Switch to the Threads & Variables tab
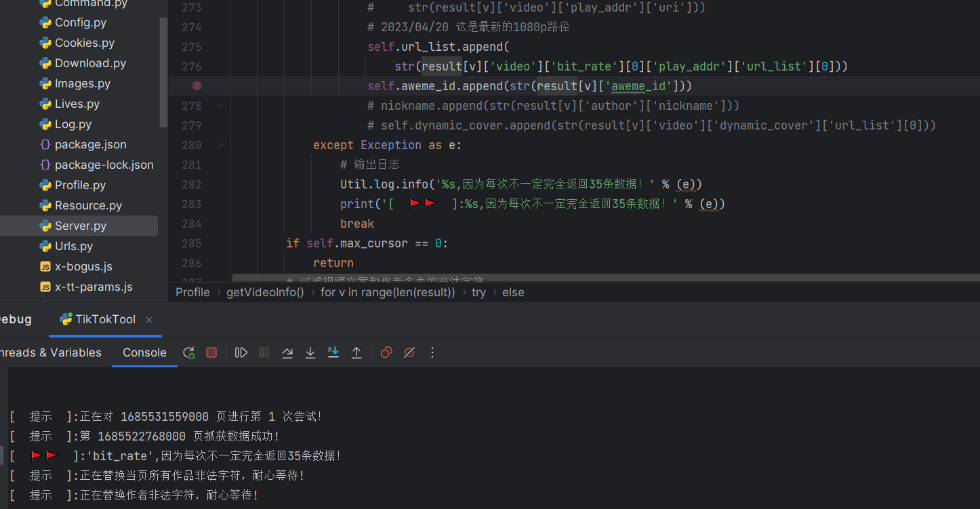 pos(50,352)
